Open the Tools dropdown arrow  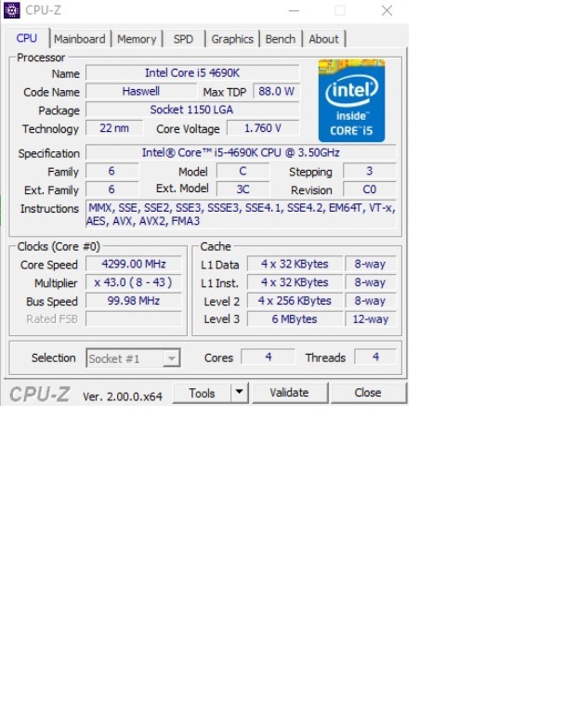(x=240, y=392)
